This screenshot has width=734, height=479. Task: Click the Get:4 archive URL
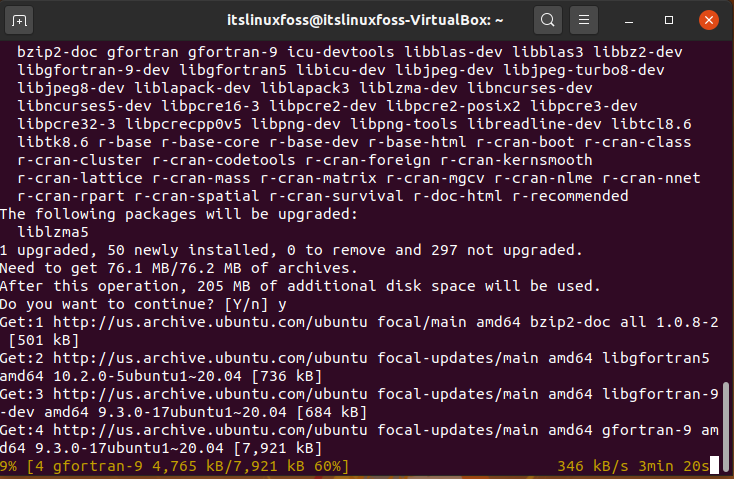click(210, 430)
